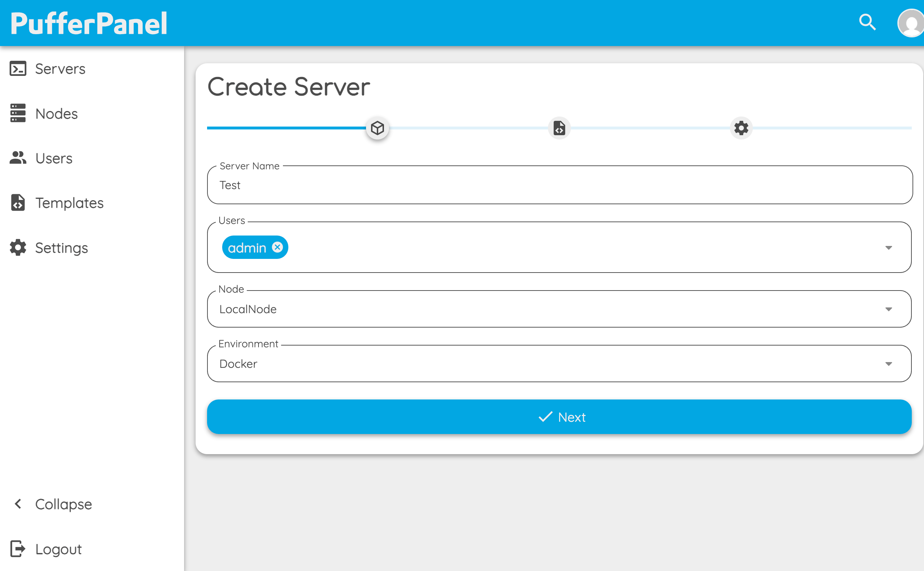Screen dimensions: 924x571
Task: Click the Nodes stack icon
Action: point(18,113)
